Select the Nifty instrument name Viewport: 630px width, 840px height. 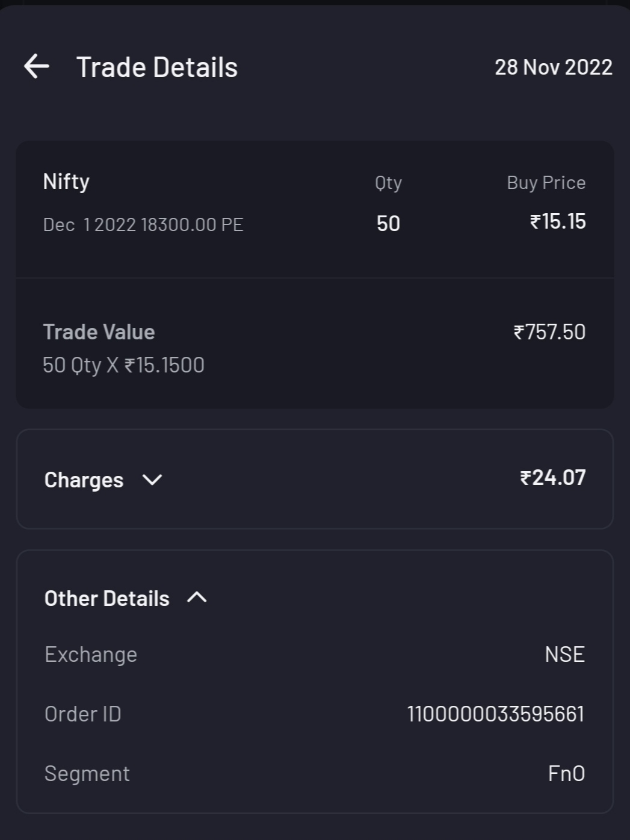66,181
